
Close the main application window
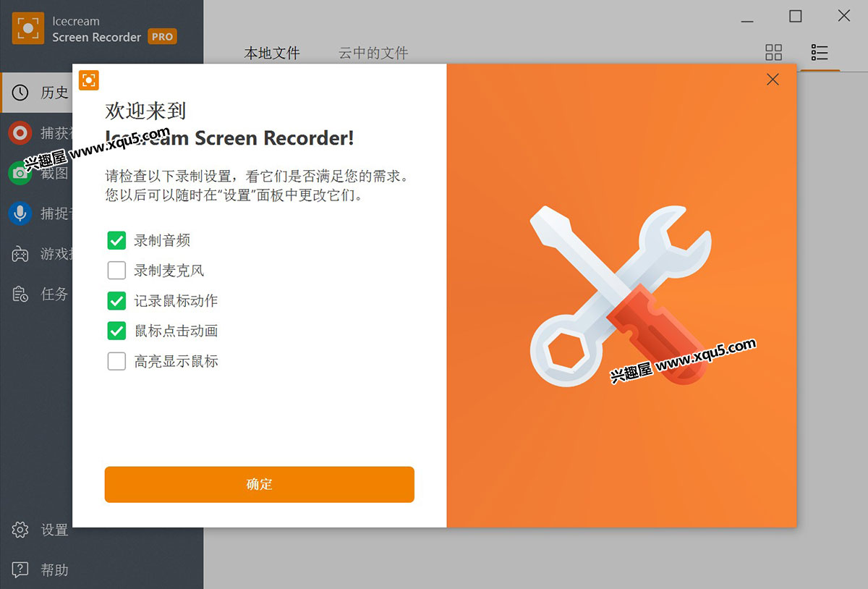tap(844, 16)
